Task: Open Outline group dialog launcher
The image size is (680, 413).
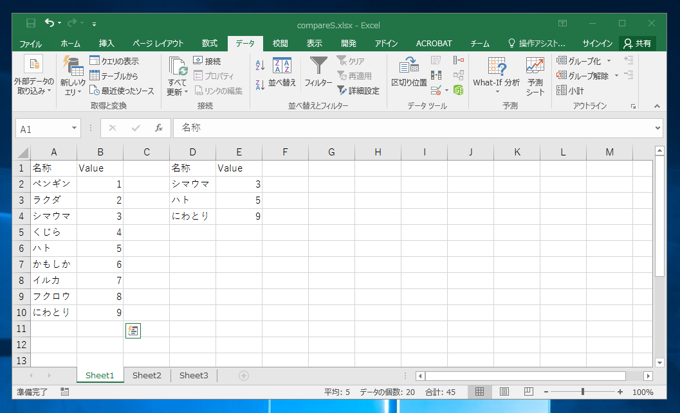Action: tap(633, 106)
